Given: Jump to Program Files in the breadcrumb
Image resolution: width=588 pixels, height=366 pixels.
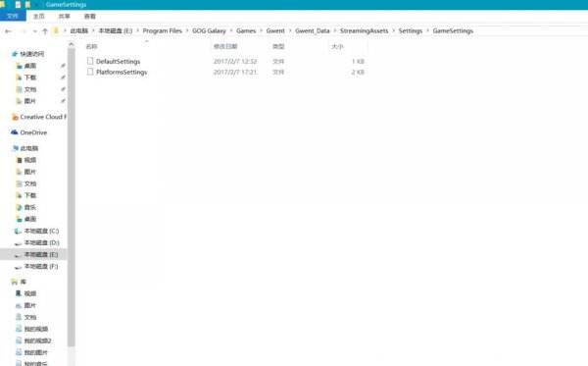Looking at the screenshot, I should (162, 30).
